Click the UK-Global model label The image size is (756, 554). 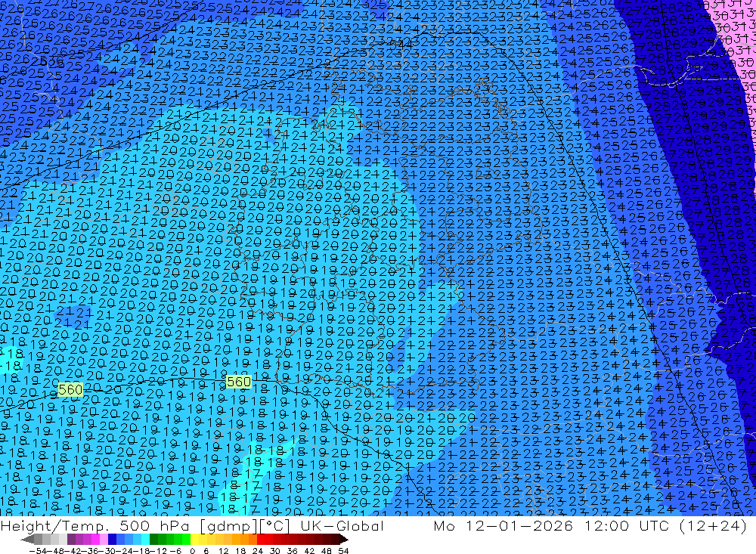pyautogui.click(x=342, y=525)
